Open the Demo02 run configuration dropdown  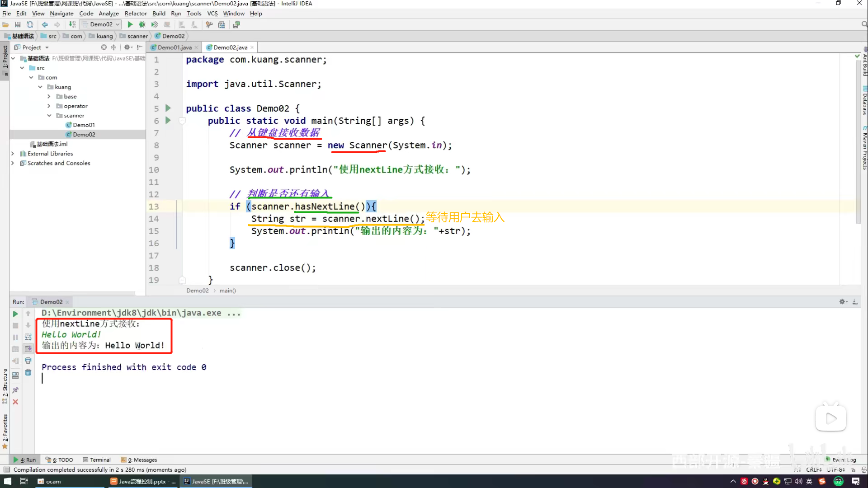tap(100, 24)
